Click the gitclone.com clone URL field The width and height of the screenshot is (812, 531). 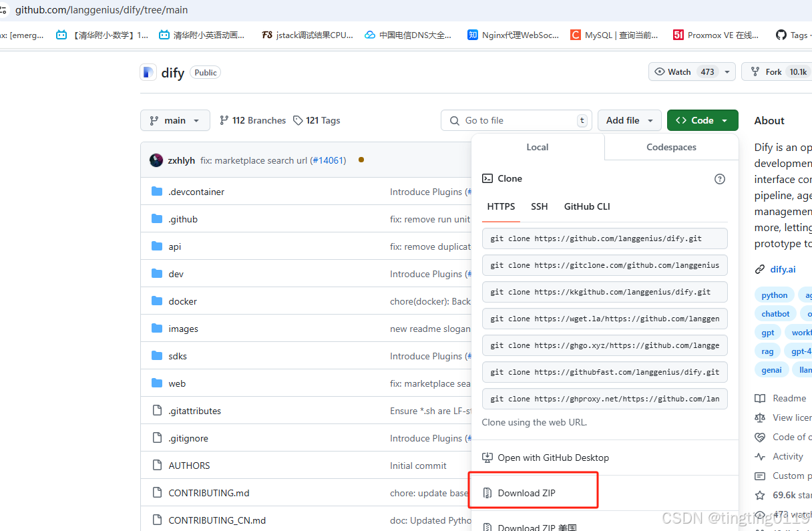pos(605,265)
